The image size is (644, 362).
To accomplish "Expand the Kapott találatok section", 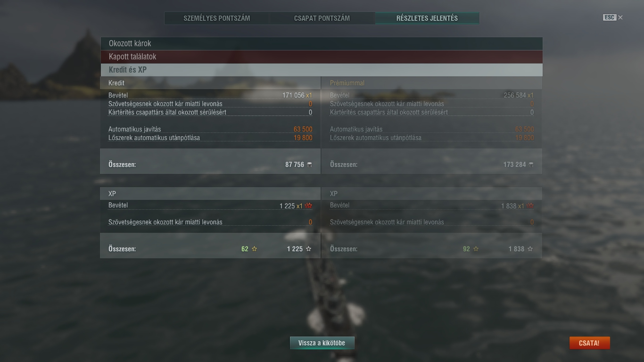I will (x=321, y=57).
